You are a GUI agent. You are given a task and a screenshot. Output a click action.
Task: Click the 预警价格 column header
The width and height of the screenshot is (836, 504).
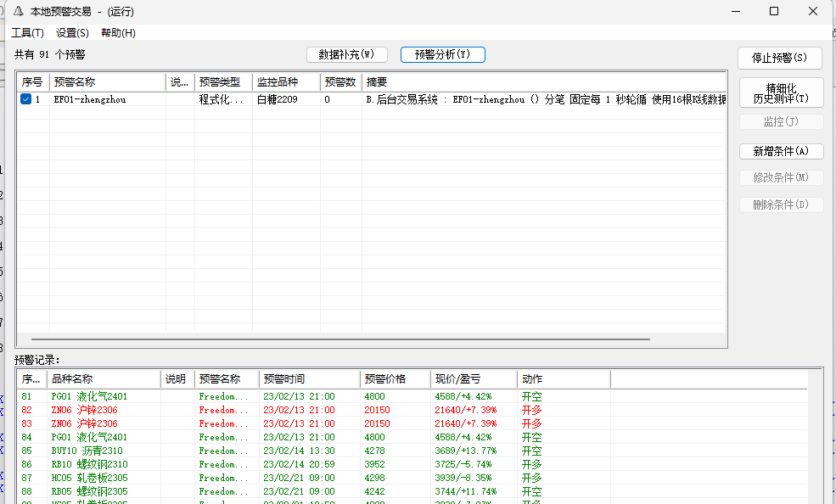click(395, 378)
